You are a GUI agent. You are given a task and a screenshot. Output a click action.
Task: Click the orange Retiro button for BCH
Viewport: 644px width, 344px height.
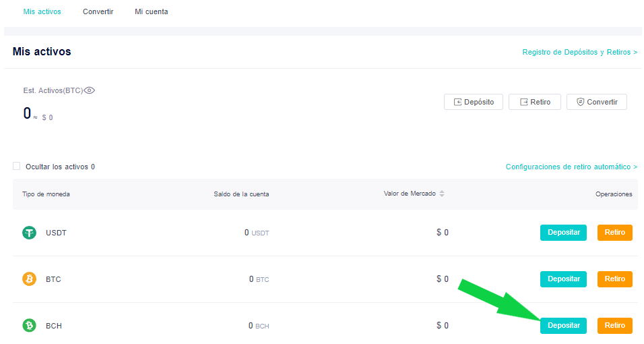coord(614,326)
